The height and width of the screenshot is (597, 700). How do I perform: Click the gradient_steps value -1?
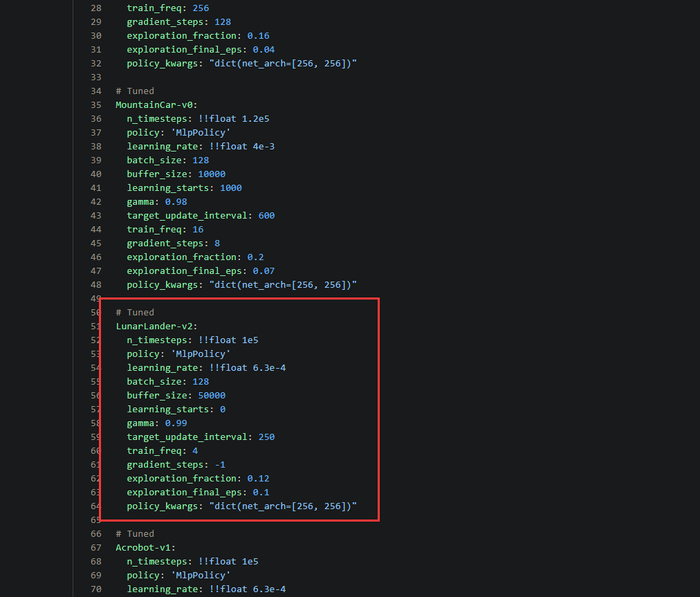coord(220,464)
